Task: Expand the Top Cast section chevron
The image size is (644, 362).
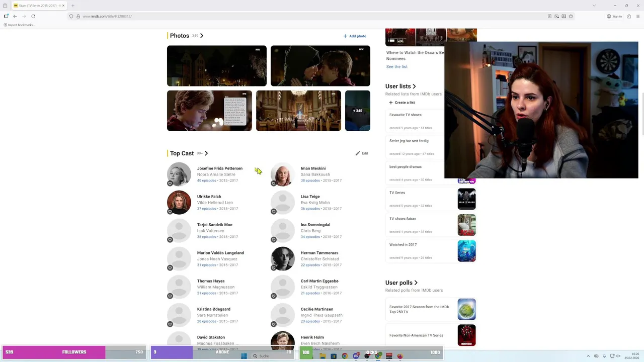Action: (x=206, y=153)
